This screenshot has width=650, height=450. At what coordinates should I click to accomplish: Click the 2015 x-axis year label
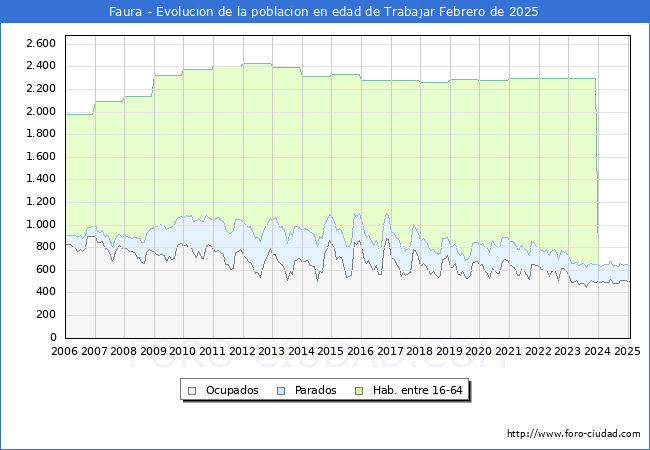click(x=331, y=351)
